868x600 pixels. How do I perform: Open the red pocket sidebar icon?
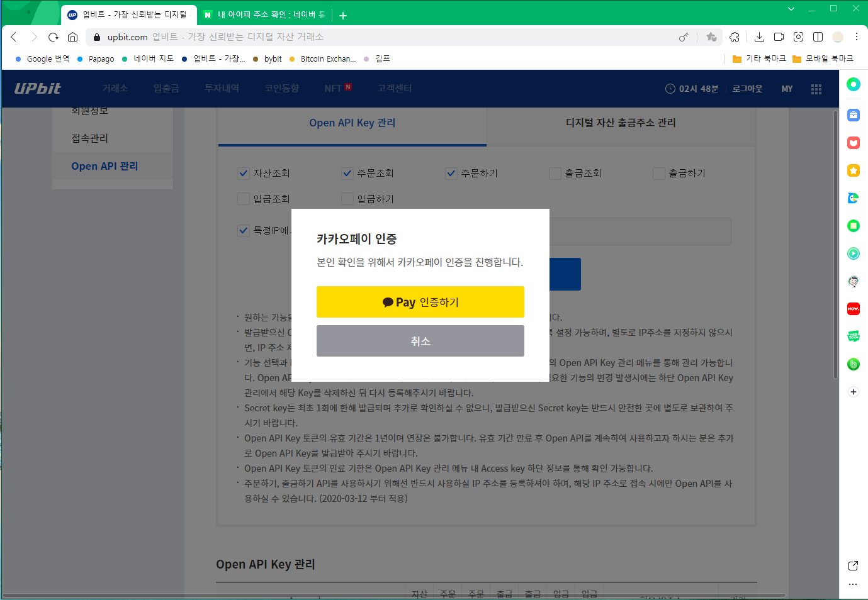pyautogui.click(x=854, y=143)
